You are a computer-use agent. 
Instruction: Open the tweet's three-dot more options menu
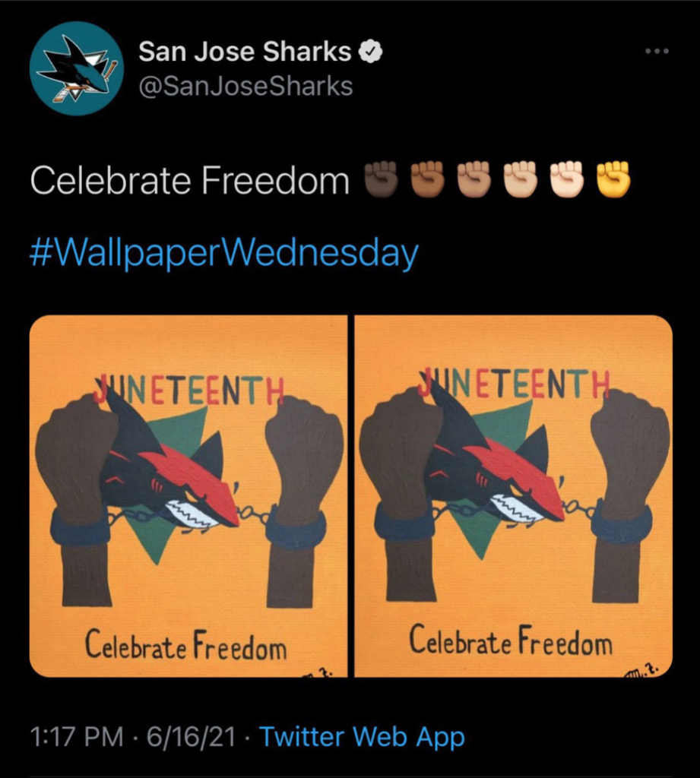tap(656, 52)
